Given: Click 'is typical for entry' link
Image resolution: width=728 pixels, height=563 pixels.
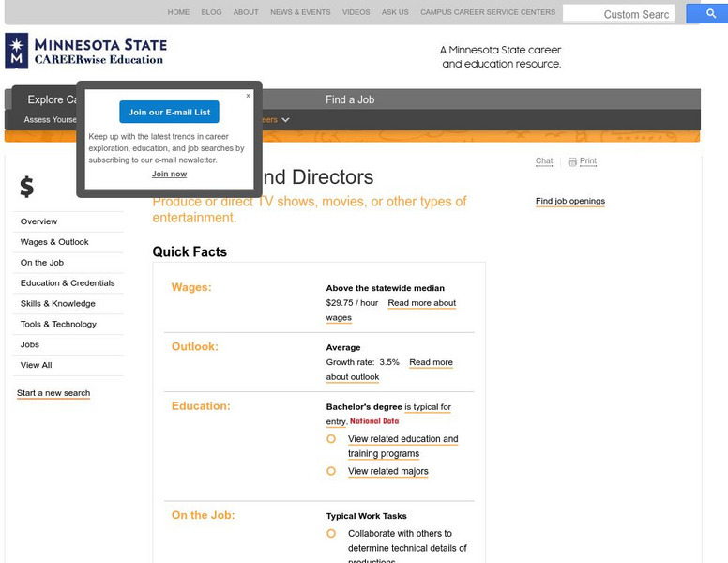Looking at the screenshot, I should click(428, 407).
